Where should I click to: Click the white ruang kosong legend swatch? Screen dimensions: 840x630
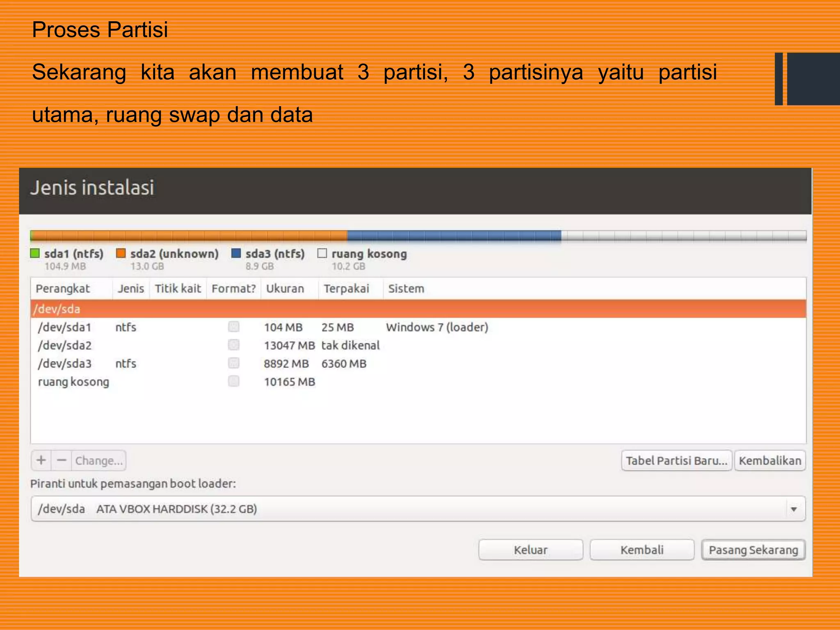click(x=322, y=253)
